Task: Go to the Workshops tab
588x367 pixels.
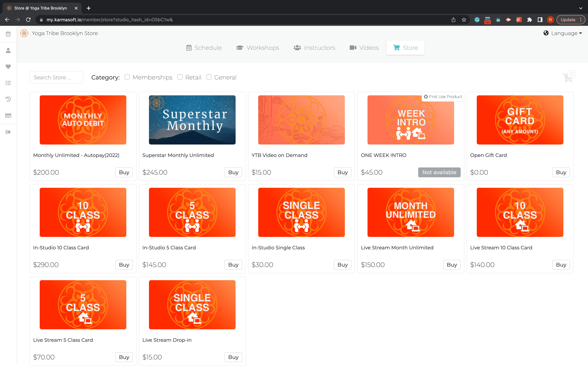Action: coord(258,48)
